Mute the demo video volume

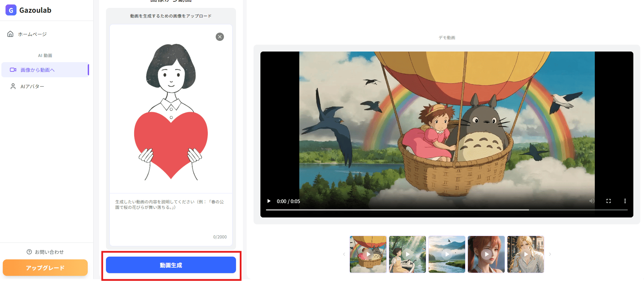[592, 201]
